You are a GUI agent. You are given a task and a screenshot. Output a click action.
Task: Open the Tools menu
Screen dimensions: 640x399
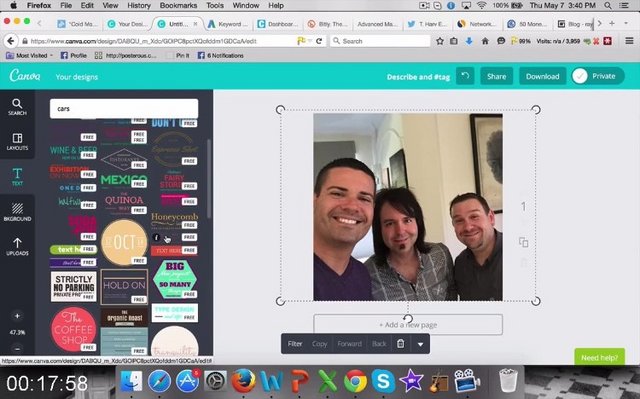215,5
